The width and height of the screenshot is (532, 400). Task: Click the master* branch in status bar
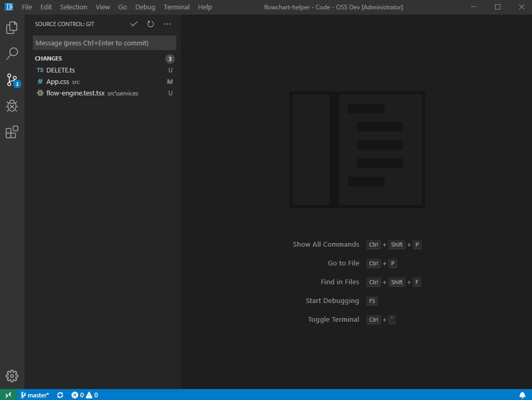[35, 395]
